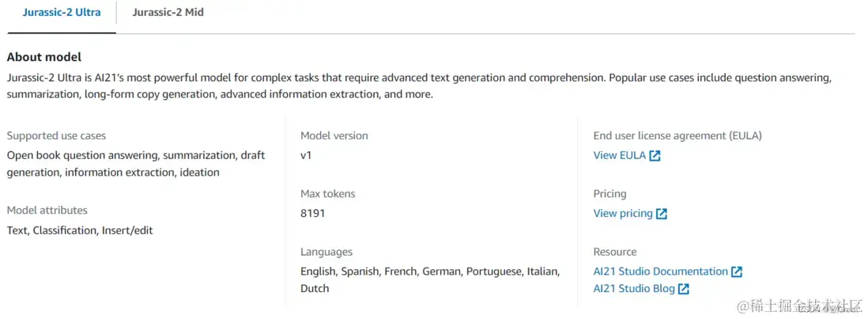Image resolution: width=868 pixels, height=319 pixels.
Task: Open the View pricing link
Action: [x=623, y=214]
